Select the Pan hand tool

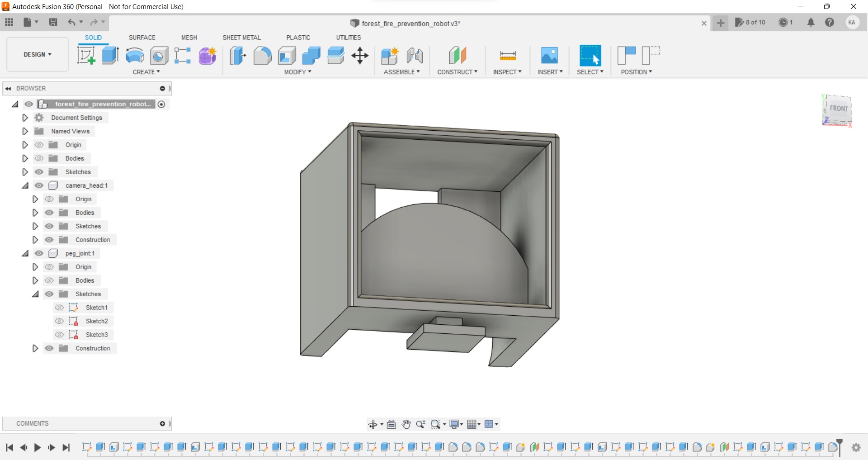(x=406, y=424)
